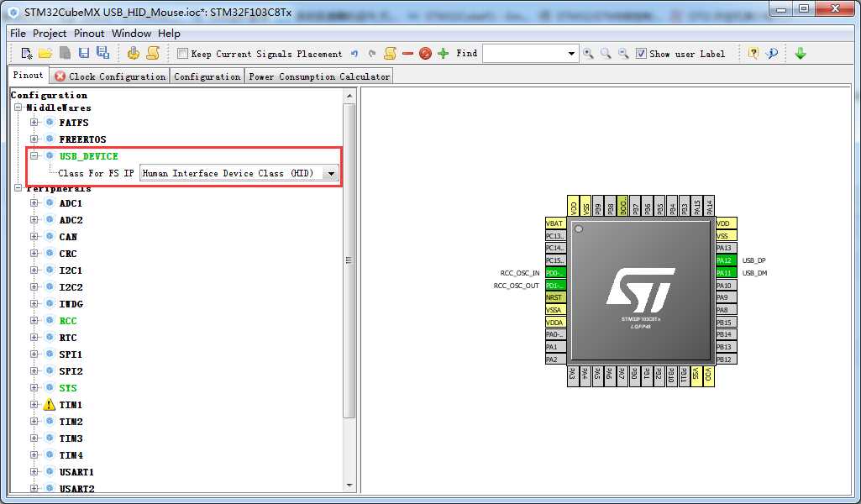The width and height of the screenshot is (861, 504).
Task: Click the Save Project As icon
Action: (102, 53)
